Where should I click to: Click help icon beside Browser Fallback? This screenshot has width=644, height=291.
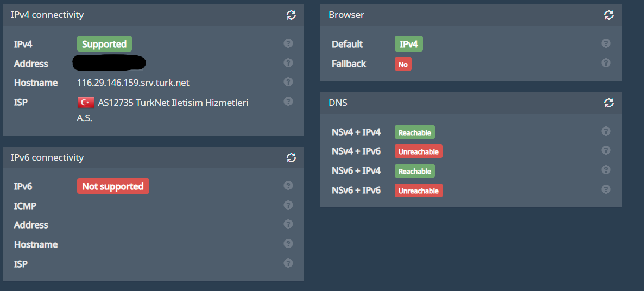pos(606,63)
